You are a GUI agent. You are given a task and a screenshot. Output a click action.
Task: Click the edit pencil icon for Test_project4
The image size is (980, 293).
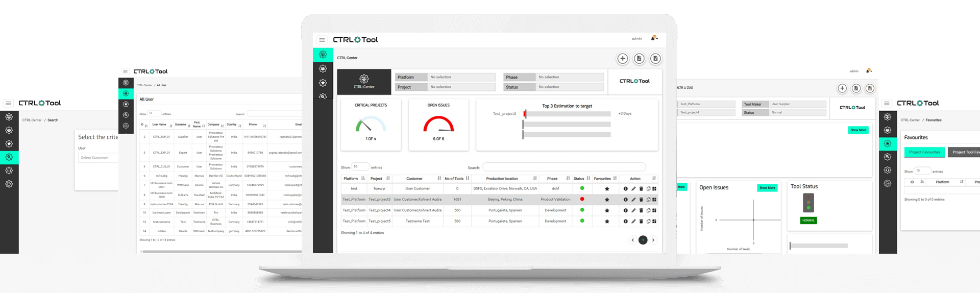click(x=633, y=210)
